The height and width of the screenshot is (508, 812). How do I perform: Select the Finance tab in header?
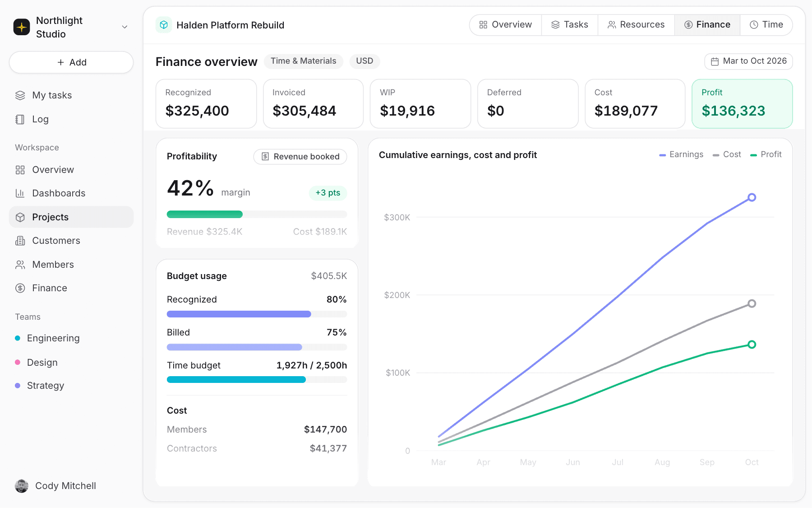click(707, 25)
